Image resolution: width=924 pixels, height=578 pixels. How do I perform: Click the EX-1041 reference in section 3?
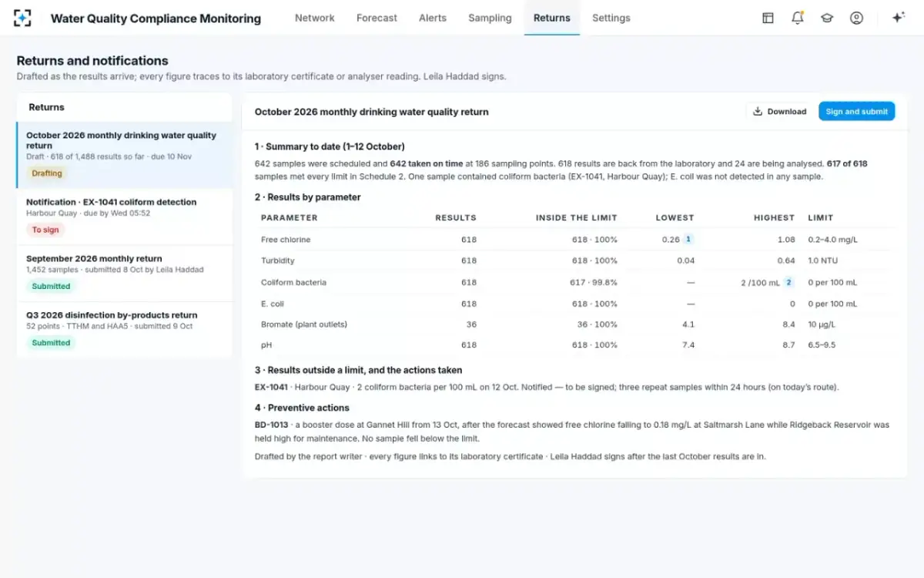pos(271,387)
